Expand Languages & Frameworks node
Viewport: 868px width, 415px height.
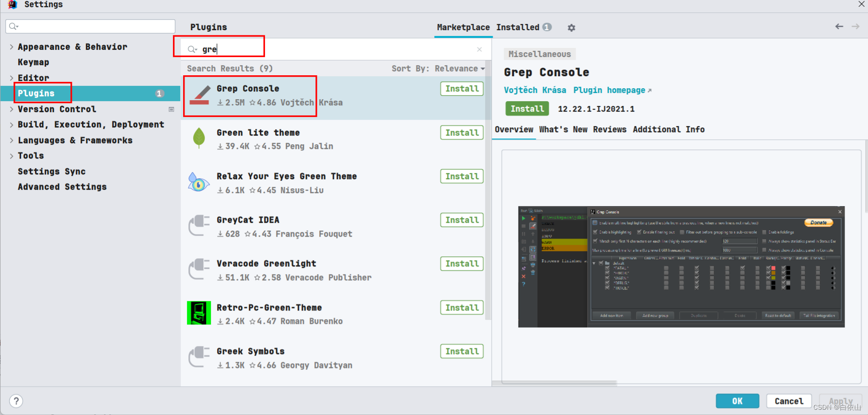click(12, 140)
